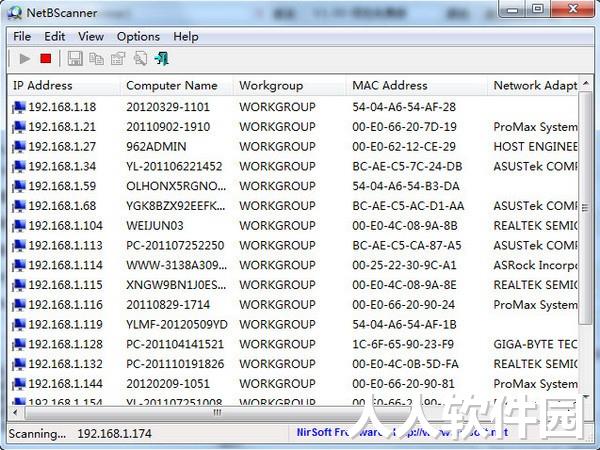600x450 pixels.
Task: Click computer name 20120329-1101
Action: coord(168,107)
